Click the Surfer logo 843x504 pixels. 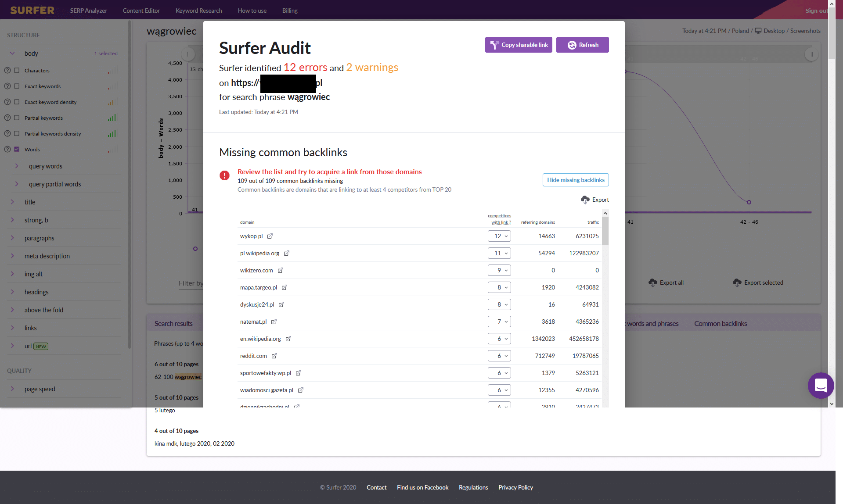point(32,10)
